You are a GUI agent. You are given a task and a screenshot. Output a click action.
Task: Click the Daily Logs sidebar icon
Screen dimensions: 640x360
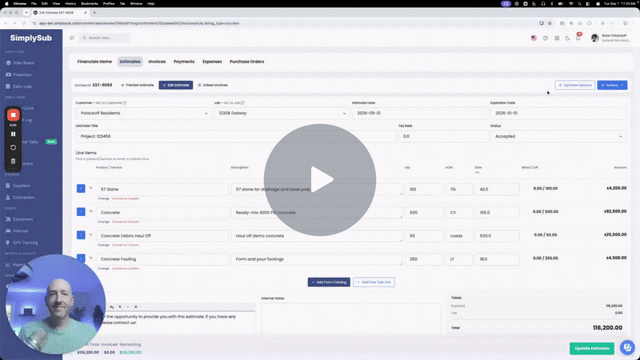point(8,87)
